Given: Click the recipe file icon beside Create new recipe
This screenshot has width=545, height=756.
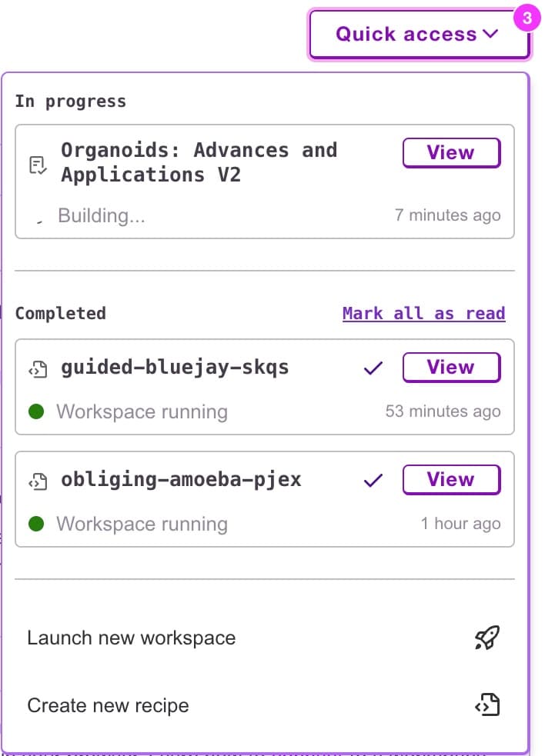Looking at the screenshot, I should (487, 705).
